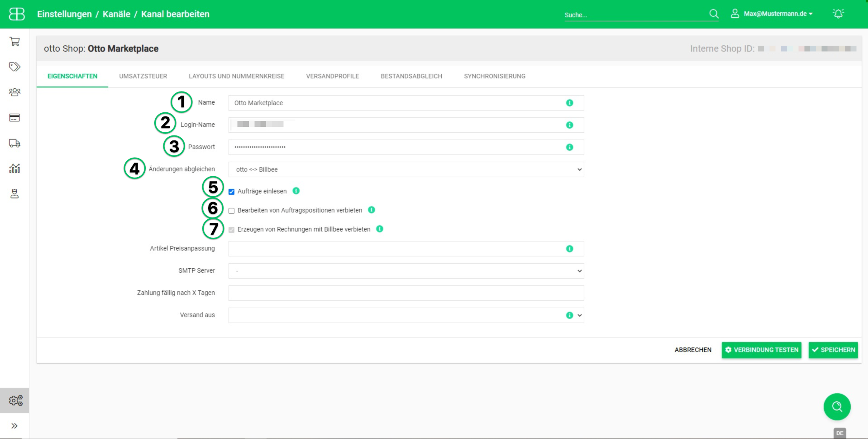Open the round help search button

[837, 407]
